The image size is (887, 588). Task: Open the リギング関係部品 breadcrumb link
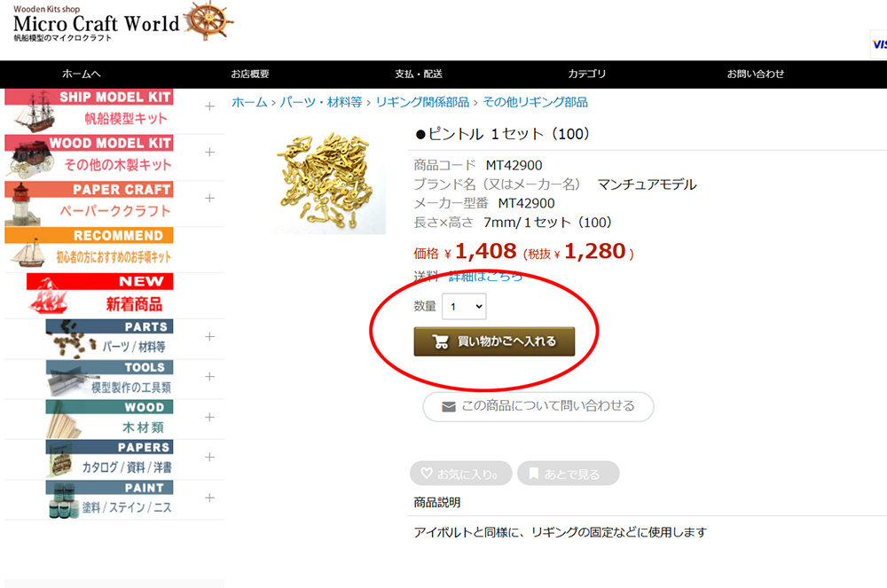click(422, 102)
